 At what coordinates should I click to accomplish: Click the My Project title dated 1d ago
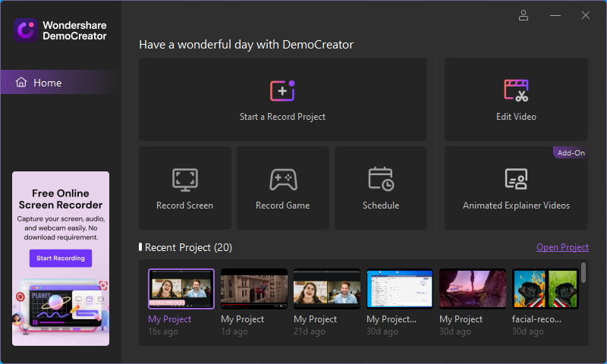242,319
